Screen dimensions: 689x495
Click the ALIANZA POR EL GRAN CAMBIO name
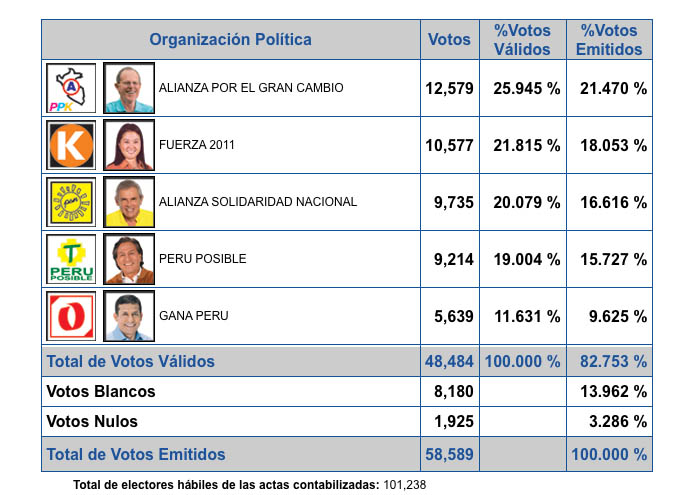pyautogui.click(x=251, y=88)
